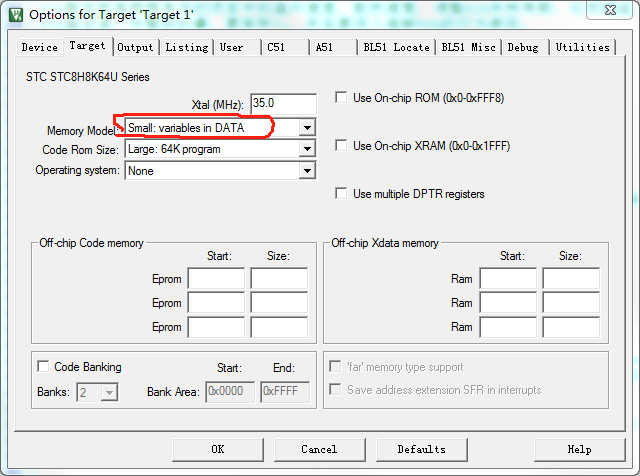Confirm settings with the OK button
The image size is (640, 476).
(x=218, y=449)
